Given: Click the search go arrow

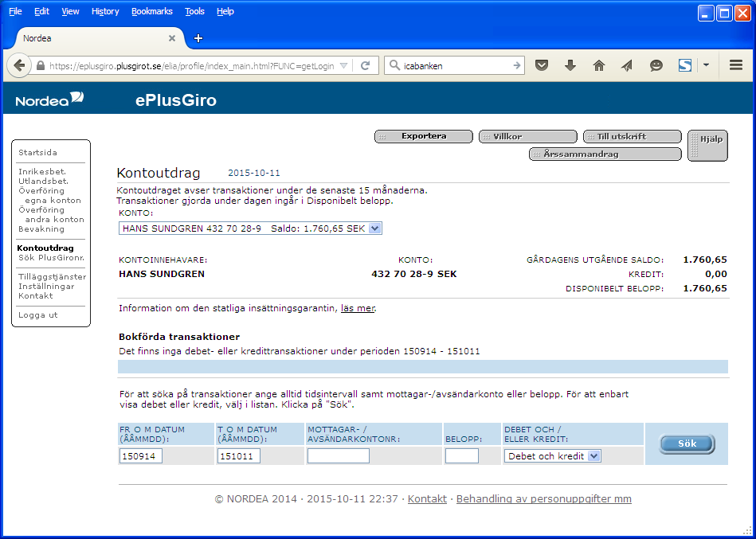Looking at the screenshot, I should click(x=516, y=65).
